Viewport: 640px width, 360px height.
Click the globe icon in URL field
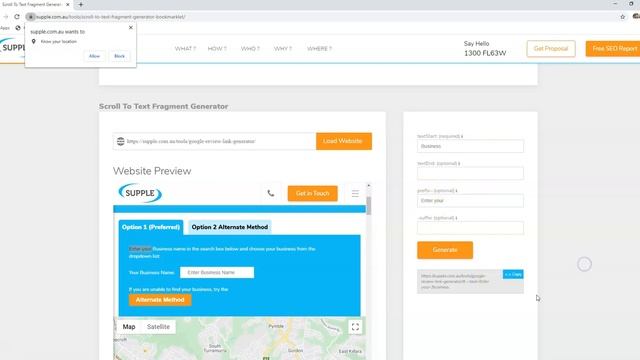(x=120, y=141)
